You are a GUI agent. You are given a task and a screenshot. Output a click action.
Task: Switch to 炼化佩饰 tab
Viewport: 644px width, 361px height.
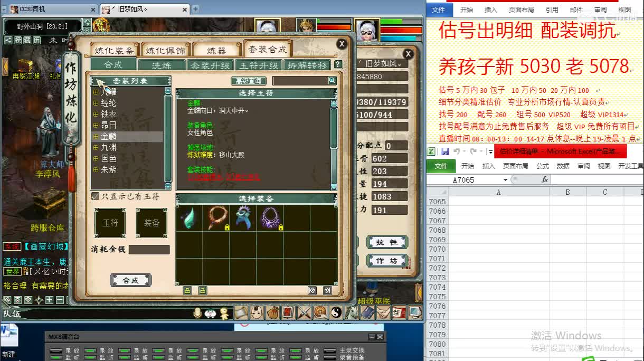click(165, 51)
